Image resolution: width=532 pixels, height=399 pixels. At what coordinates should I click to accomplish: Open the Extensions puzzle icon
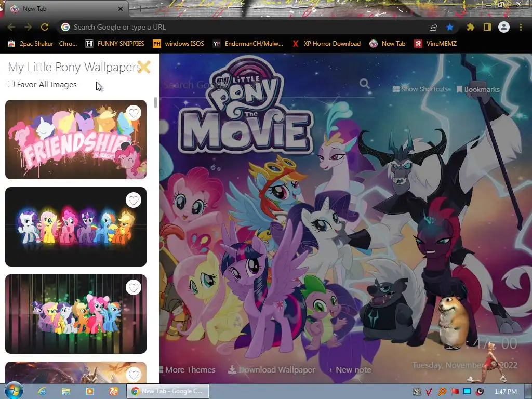coord(470,27)
